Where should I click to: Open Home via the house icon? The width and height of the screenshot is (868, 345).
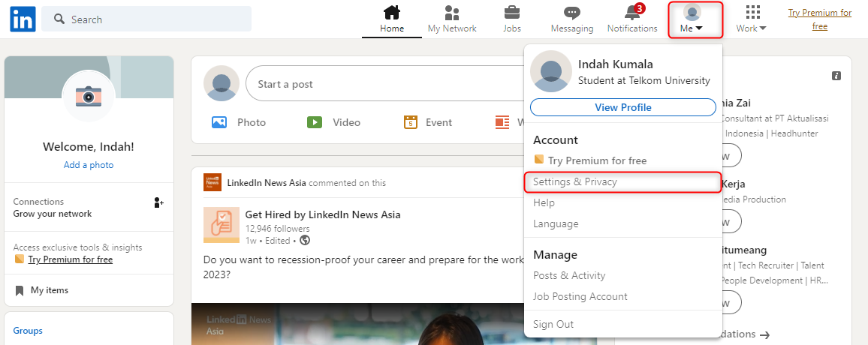391,12
